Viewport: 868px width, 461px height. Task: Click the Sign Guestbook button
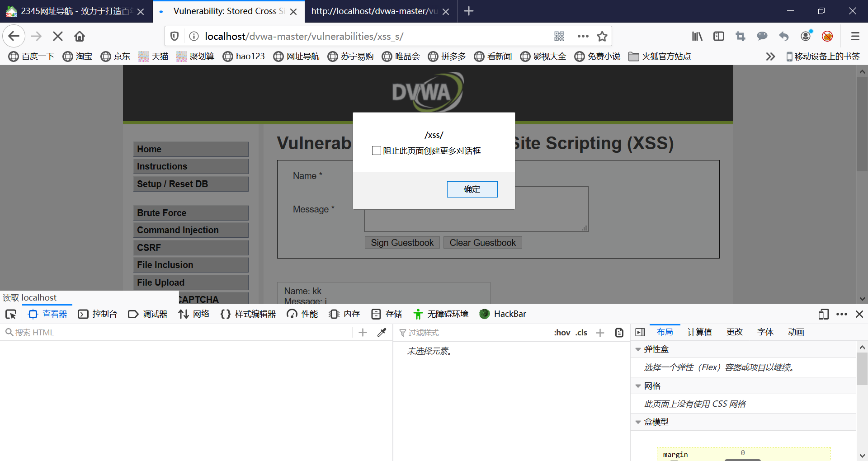(402, 243)
